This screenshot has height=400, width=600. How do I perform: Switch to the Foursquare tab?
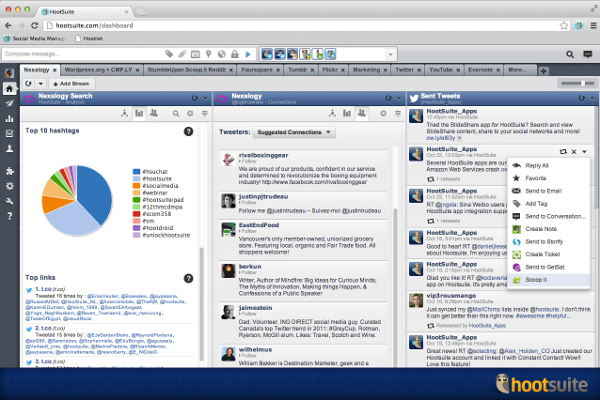click(x=257, y=70)
